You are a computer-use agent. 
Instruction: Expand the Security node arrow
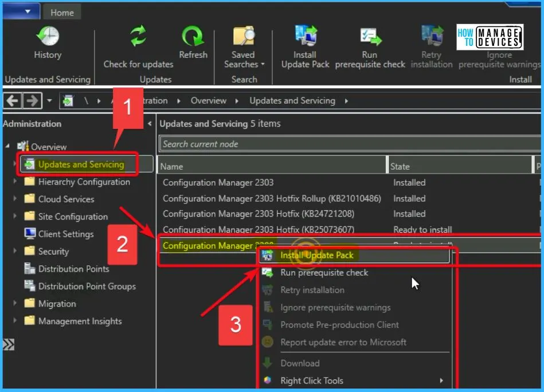[14, 250]
